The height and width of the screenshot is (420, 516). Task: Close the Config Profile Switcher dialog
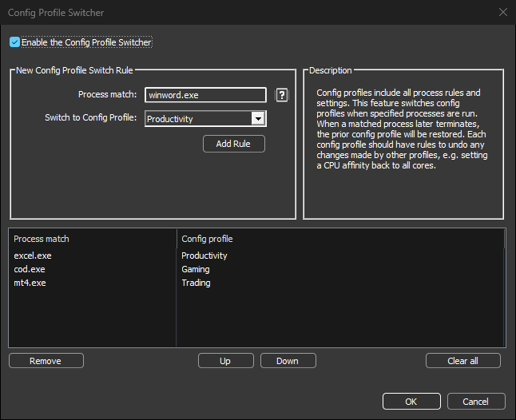point(503,12)
